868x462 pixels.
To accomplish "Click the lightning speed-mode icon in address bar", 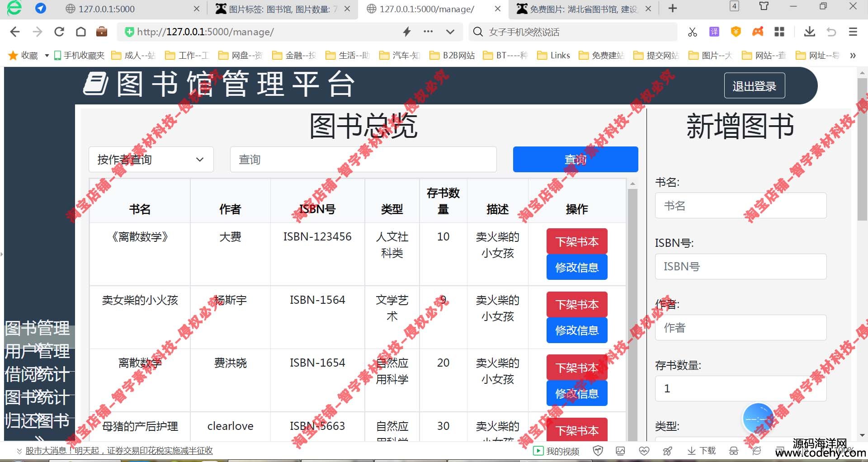I will pyautogui.click(x=407, y=32).
